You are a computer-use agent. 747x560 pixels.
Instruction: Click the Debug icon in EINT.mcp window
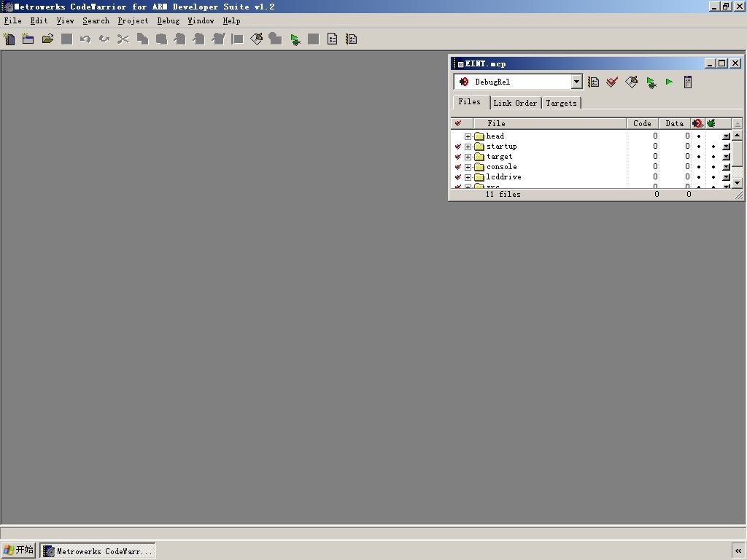(x=651, y=82)
